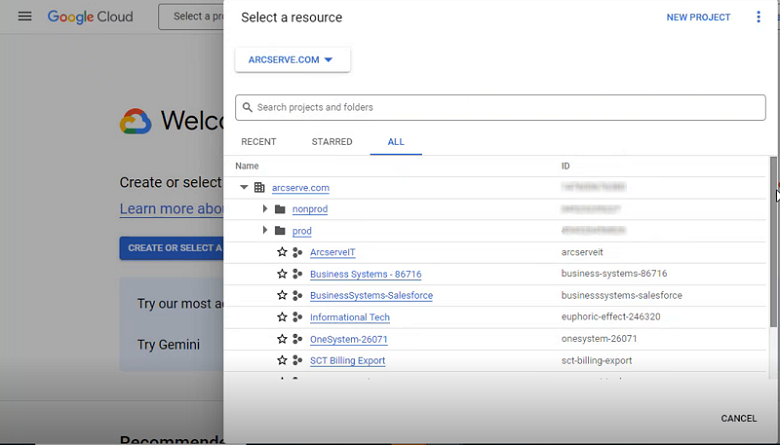Expand the prod folder
The height and width of the screenshot is (445, 780).
(x=265, y=230)
